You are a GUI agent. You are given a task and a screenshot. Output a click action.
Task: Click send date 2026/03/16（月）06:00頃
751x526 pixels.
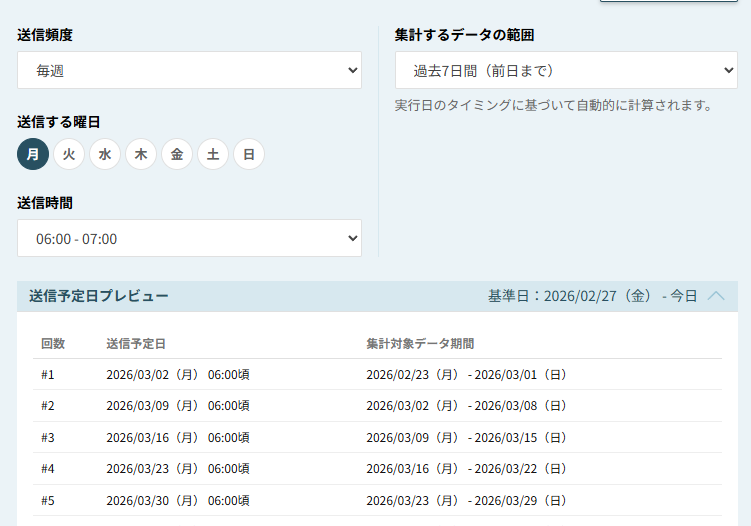pyautogui.click(x=178, y=437)
